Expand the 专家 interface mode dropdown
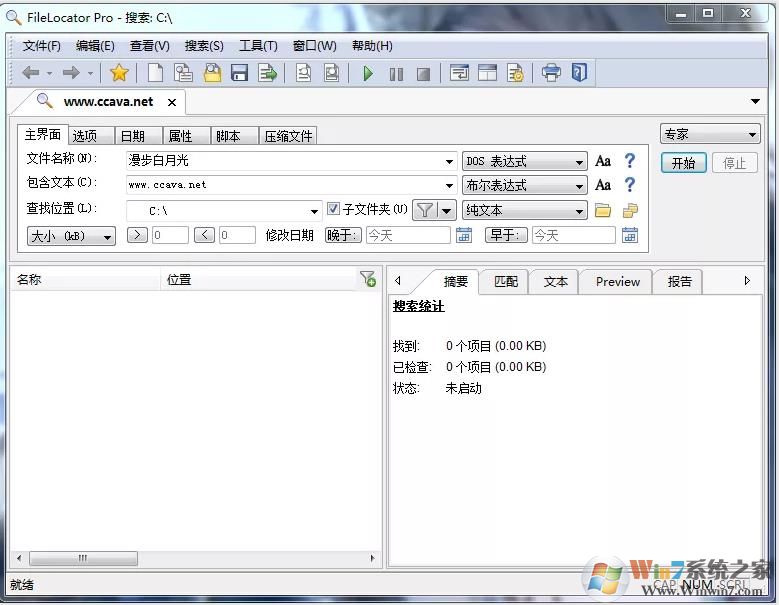The height and width of the screenshot is (605, 779). [x=710, y=134]
